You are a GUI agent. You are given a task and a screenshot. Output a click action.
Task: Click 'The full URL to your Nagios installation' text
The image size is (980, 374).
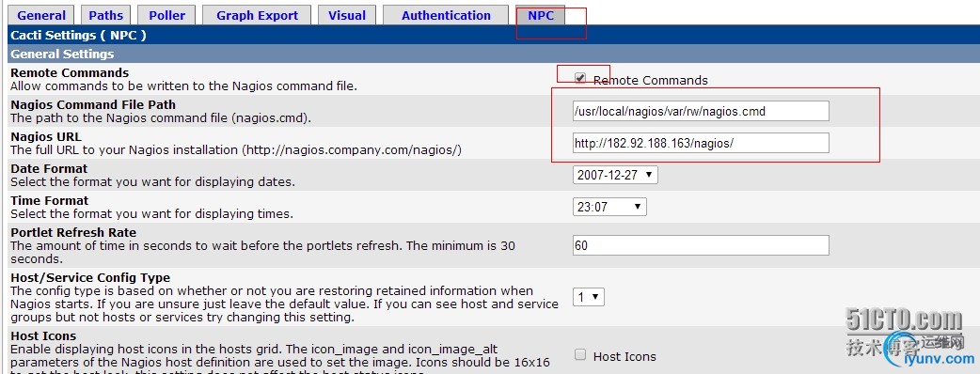click(236, 150)
